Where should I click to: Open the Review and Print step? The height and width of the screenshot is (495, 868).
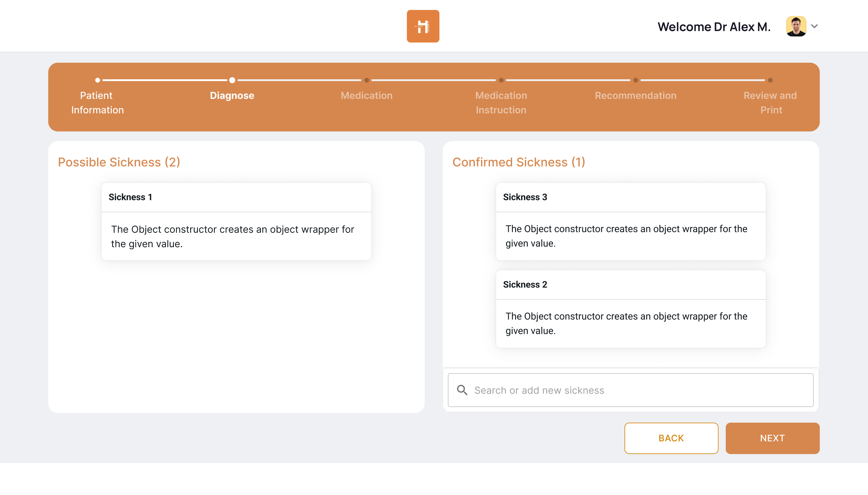[770, 102]
